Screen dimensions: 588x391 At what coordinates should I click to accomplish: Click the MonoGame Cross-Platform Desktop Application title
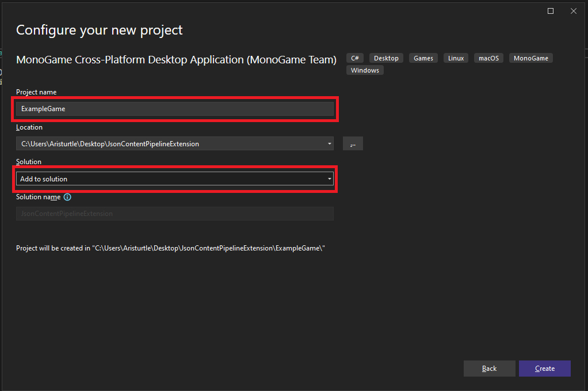[x=176, y=59]
